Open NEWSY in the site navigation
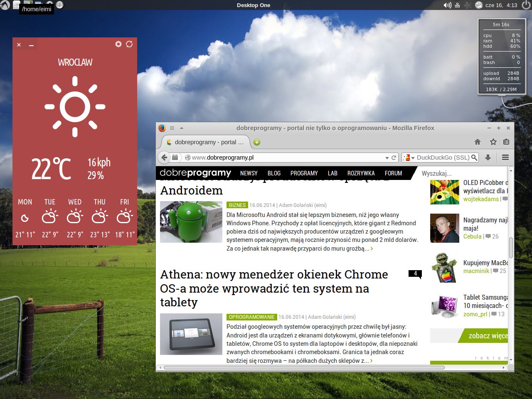 click(x=249, y=173)
